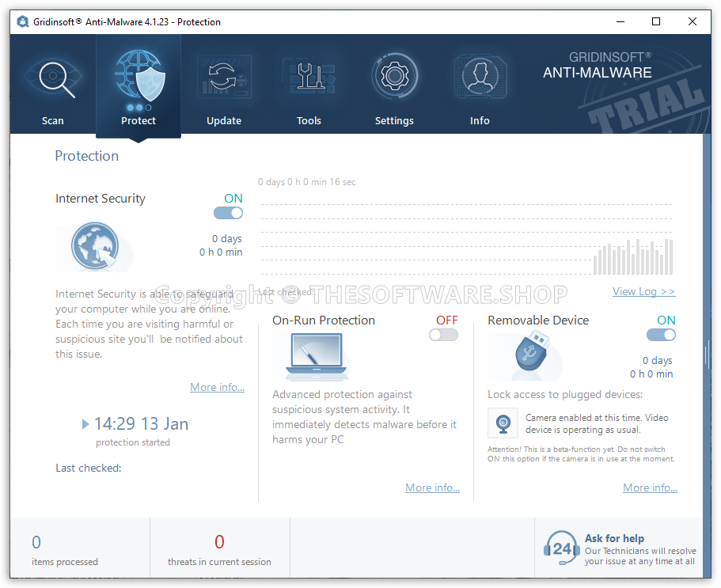Screen dimensions: 721x588
Task: Click the Update refresh icon
Action: pyautogui.click(x=224, y=78)
